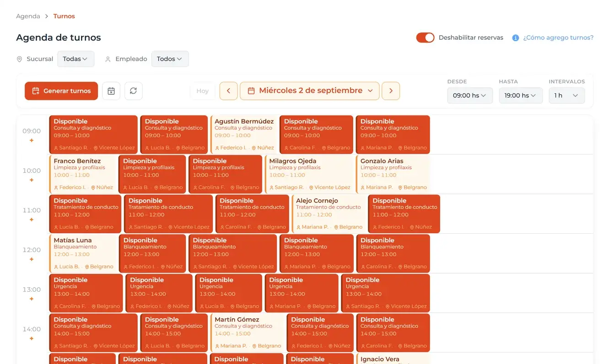Image resolution: width=604 pixels, height=364 pixels.
Task: Select the 12:00 Disponible slot with Mariana P.
Action: [317, 254]
